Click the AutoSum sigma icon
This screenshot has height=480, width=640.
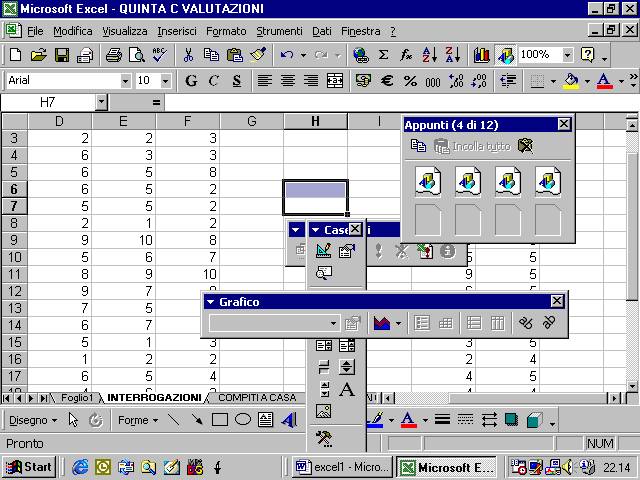(384, 55)
